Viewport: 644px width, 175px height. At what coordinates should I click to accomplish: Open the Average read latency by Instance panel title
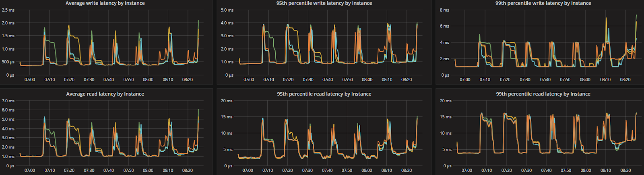[x=105, y=94]
